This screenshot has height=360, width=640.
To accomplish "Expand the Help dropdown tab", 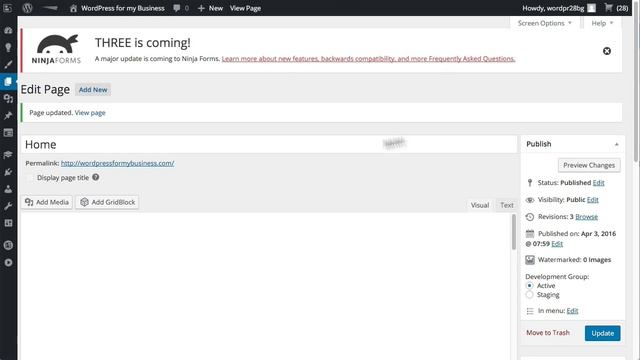I will pyautogui.click(x=602, y=23).
